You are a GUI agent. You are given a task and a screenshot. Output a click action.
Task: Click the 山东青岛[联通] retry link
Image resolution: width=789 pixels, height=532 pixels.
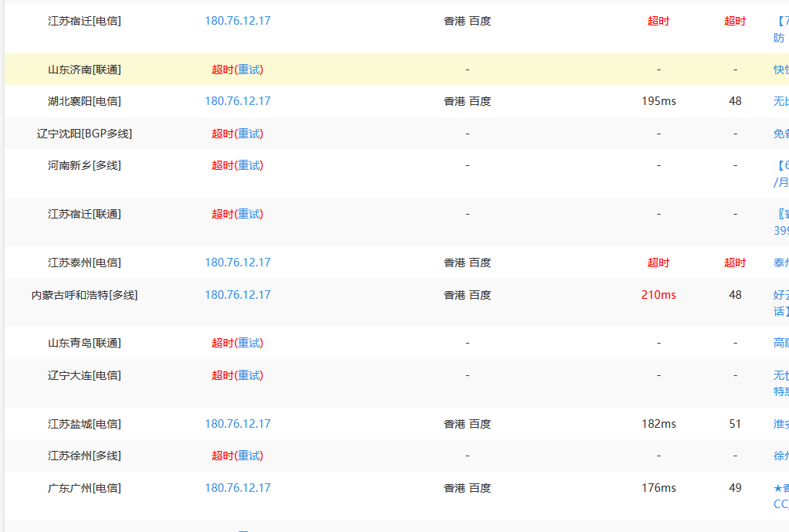click(x=249, y=343)
